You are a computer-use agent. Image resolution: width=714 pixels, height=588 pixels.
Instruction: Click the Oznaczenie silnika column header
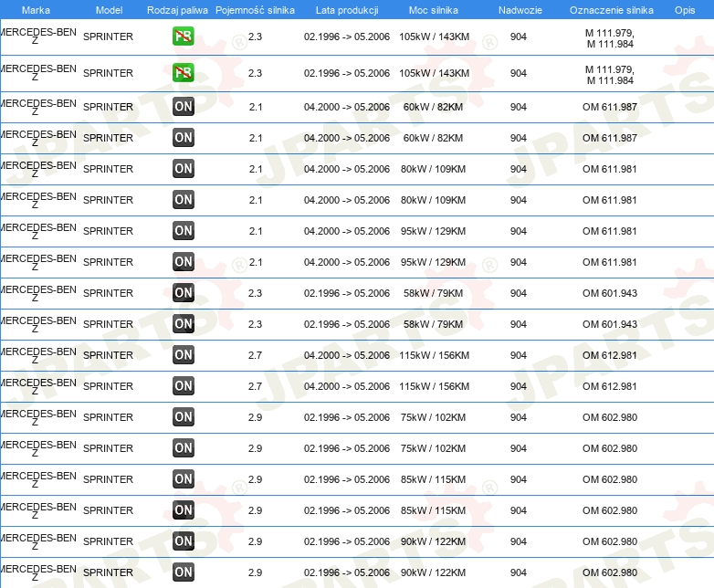click(x=610, y=10)
